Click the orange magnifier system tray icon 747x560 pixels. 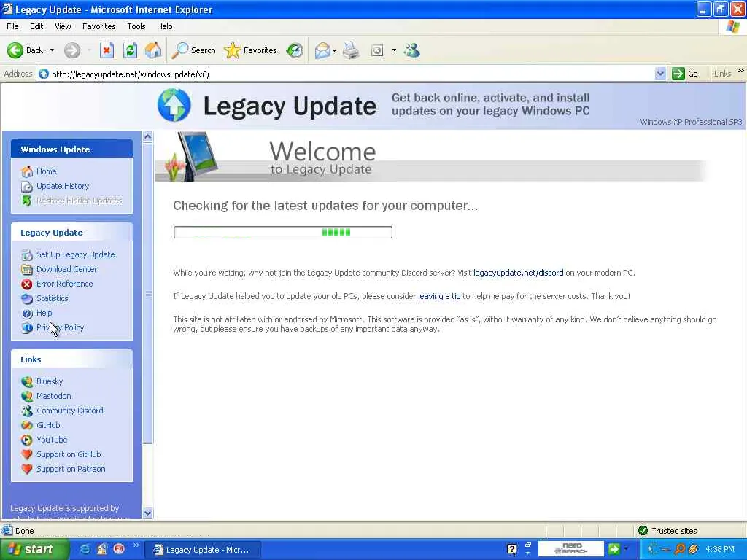(680, 549)
